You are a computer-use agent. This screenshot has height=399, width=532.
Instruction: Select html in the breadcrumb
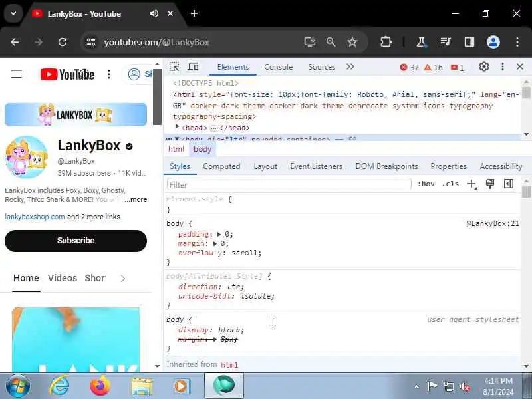(176, 149)
